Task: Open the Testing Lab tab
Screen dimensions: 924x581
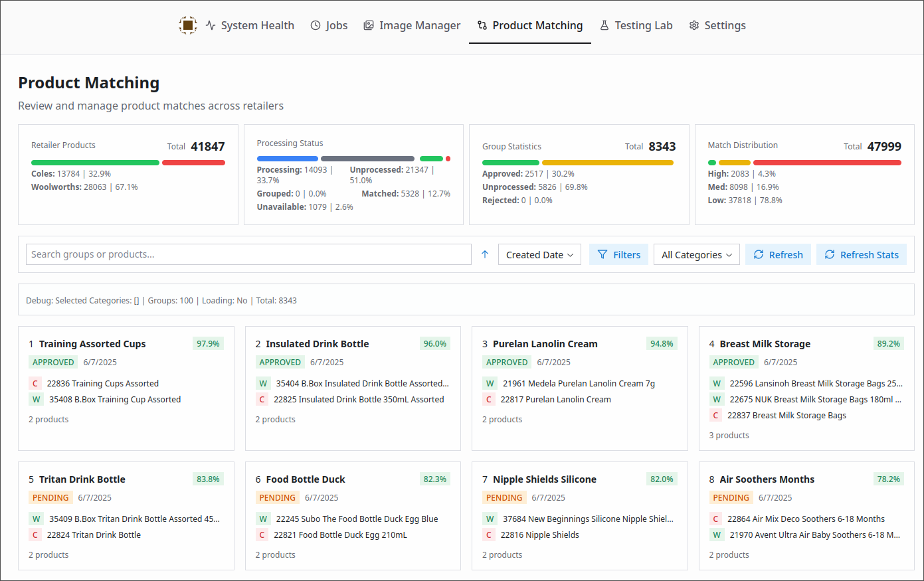Action: [636, 25]
